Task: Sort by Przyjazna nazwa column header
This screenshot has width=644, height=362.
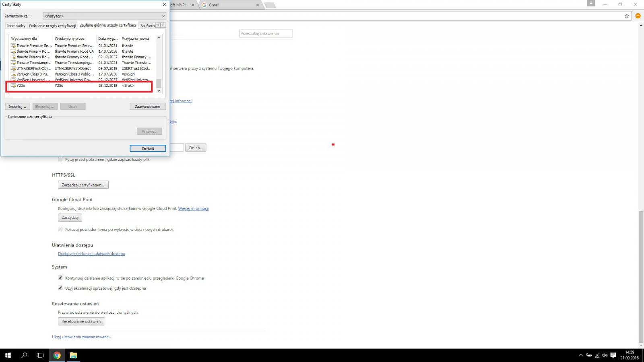Action: [x=137, y=39]
